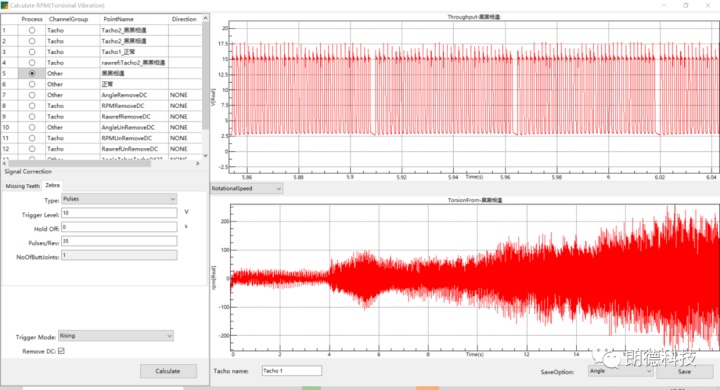Viewport: 720px width, 390px height.
Task: Click the table horizontal scrollbar
Action: point(79,164)
